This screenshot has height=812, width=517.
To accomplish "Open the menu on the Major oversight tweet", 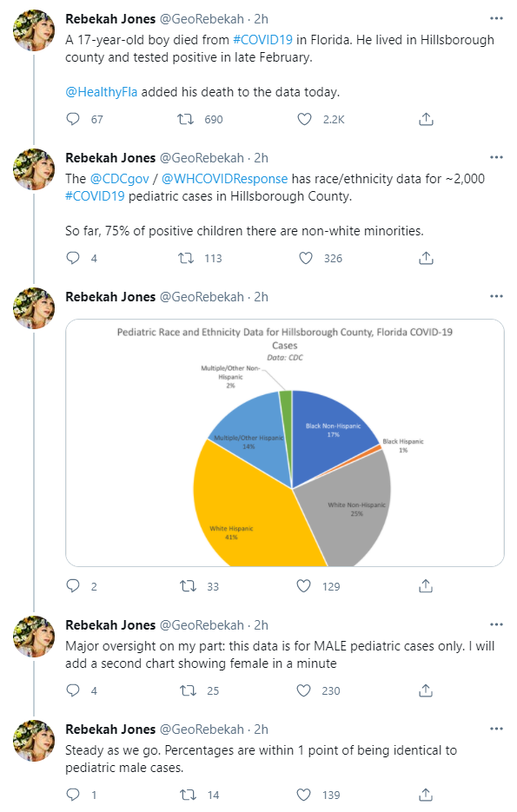I will click(496, 623).
